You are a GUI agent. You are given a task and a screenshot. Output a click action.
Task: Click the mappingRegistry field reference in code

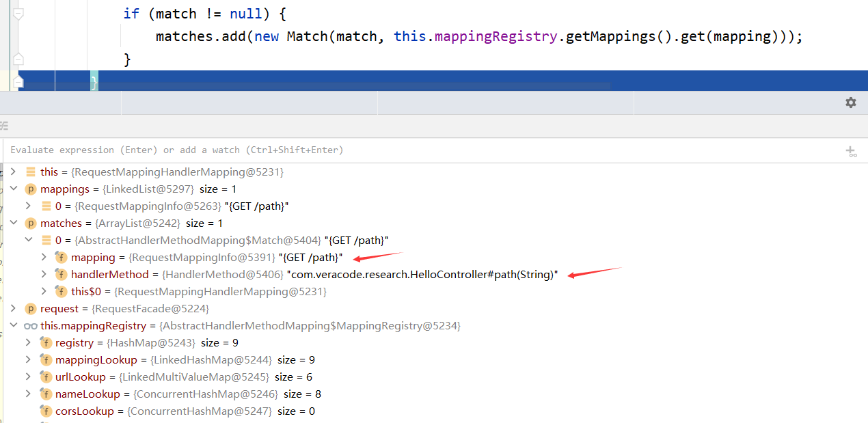pyautogui.click(x=495, y=36)
